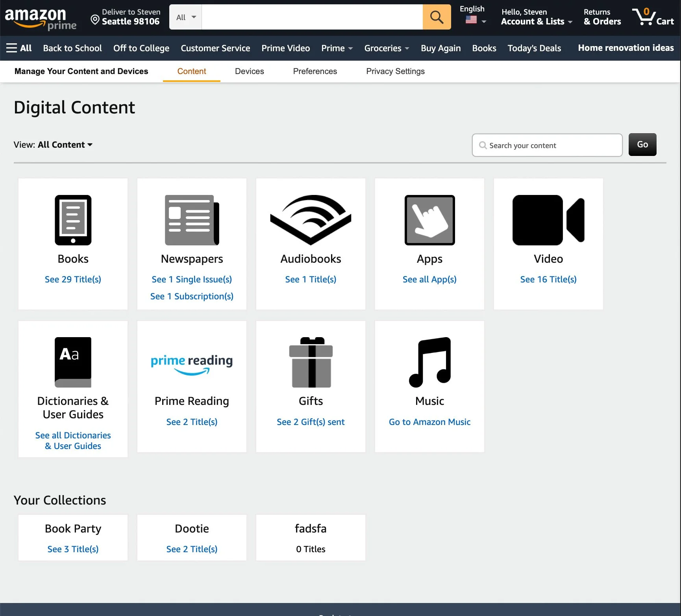Click the fadsfa collection card
The height and width of the screenshot is (616, 681).
click(x=311, y=538)
